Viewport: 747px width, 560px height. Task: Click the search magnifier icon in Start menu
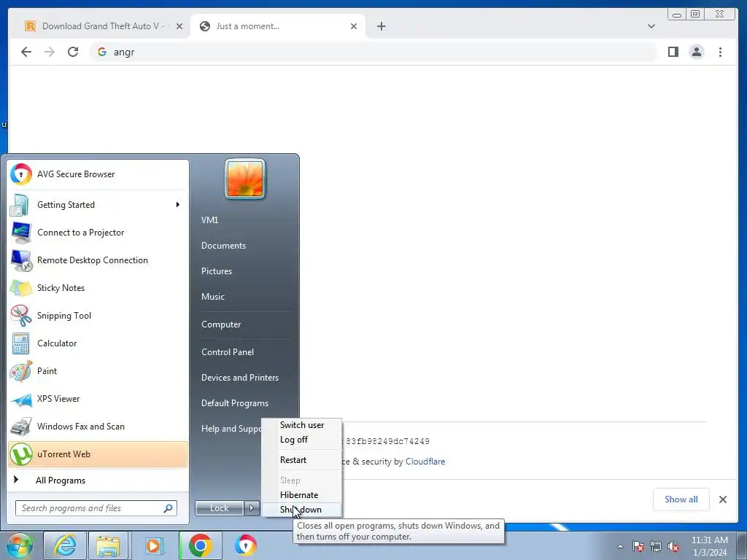pyautogui.click(x=169, y=508)
